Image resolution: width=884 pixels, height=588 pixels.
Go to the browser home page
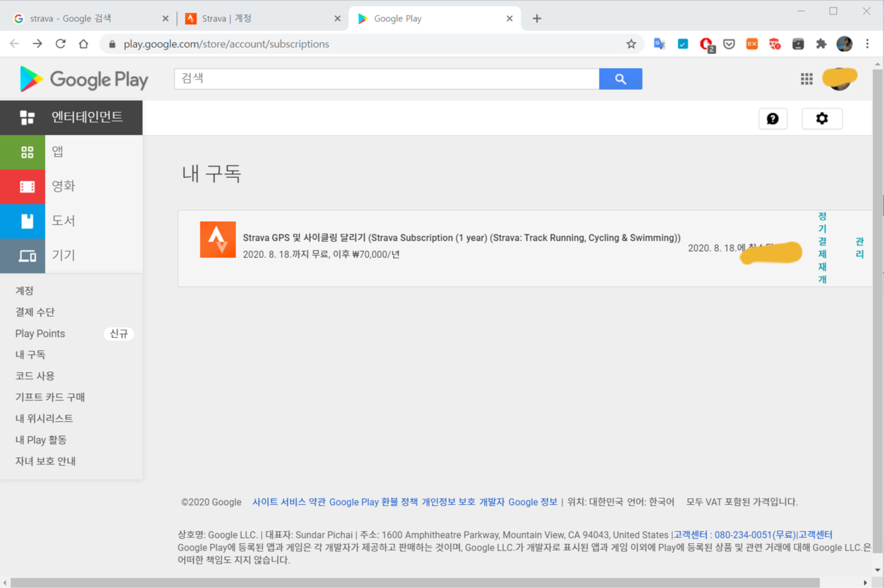(x=84, y=44)
